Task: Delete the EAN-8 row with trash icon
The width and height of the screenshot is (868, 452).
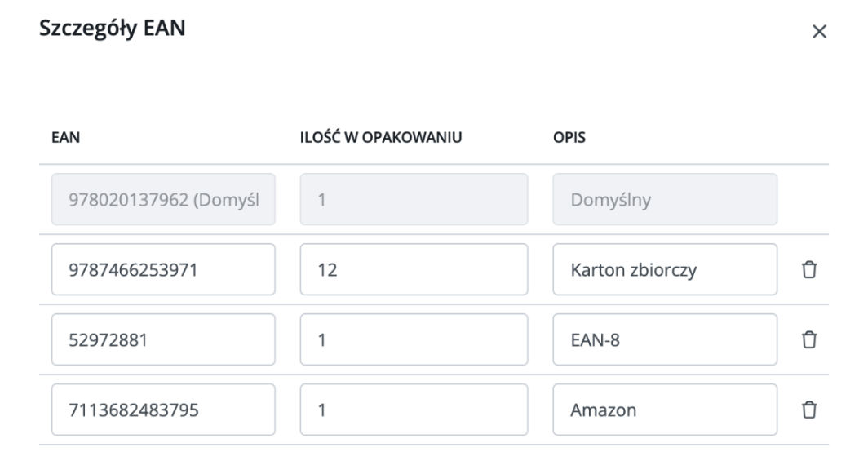Action: coord(808,339)
